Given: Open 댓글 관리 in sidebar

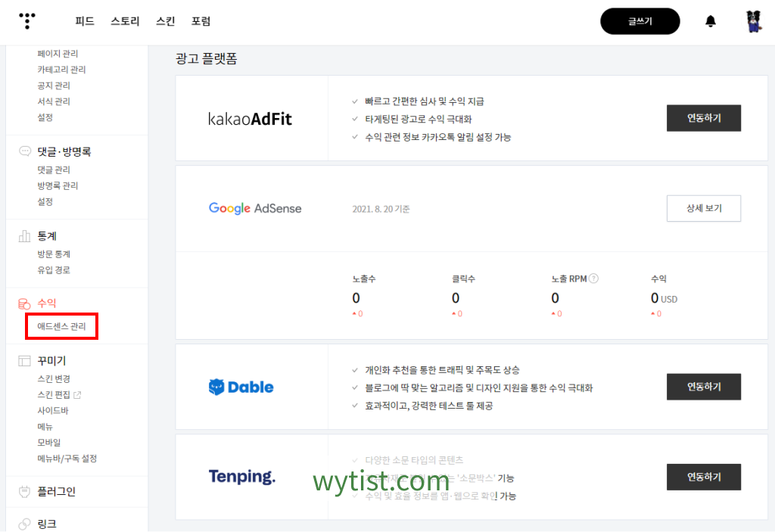Looking at the screenshot, I should pyautogui.click(x=54, y=170).
